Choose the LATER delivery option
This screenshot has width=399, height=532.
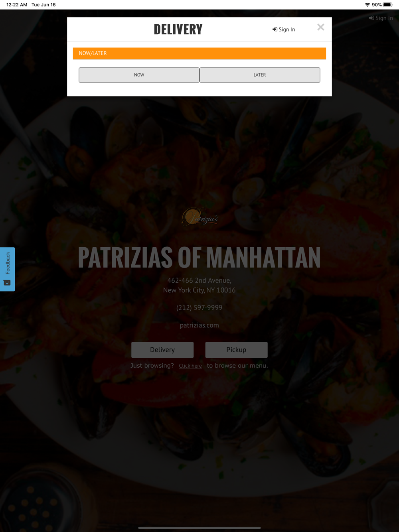[x=260, y=75]
